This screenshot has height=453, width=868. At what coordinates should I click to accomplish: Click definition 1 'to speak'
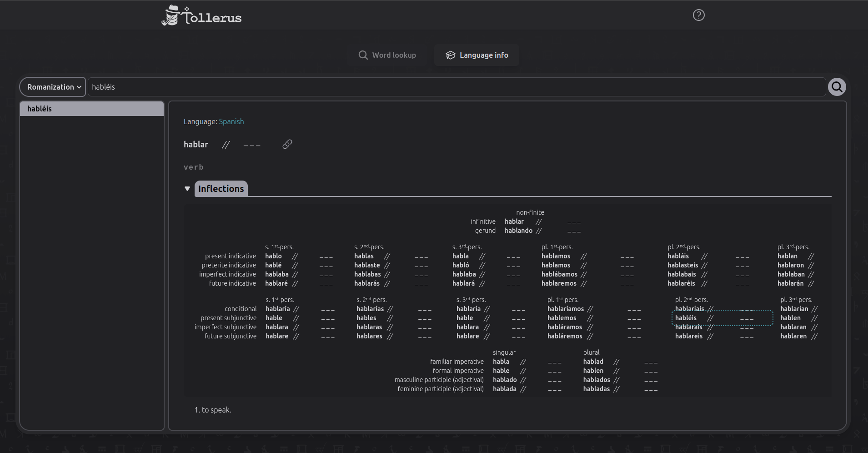coord(213,410)
